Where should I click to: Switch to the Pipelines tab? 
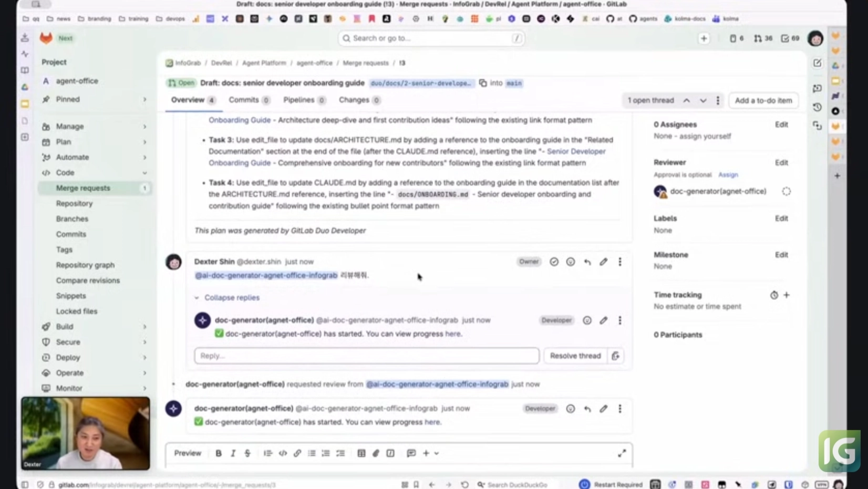tap(304, 100)
